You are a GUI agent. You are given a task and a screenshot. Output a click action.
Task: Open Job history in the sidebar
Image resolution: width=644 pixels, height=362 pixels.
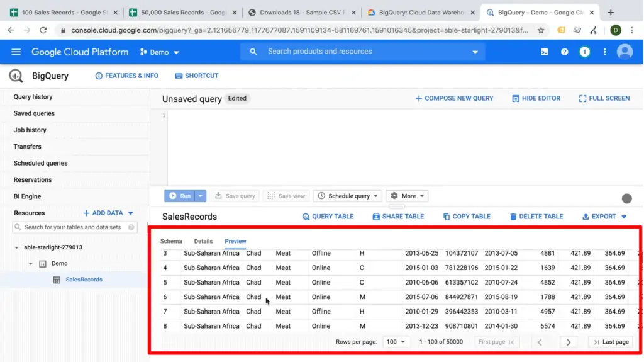click(x=30, y=130)
